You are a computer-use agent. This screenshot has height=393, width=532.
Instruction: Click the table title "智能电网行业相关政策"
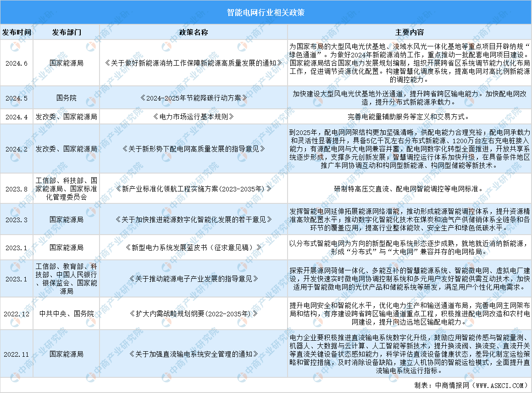point(266,12)
